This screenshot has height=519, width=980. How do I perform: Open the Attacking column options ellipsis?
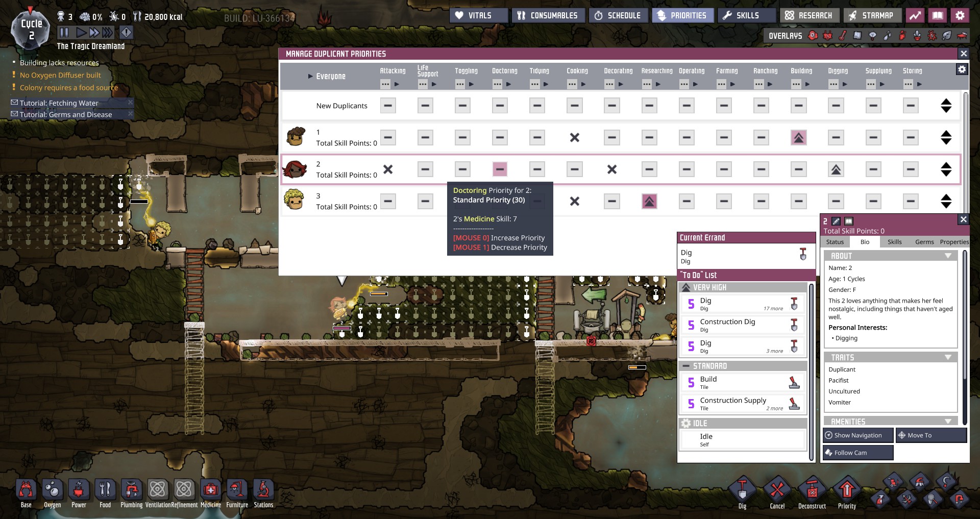click(385, 84)
